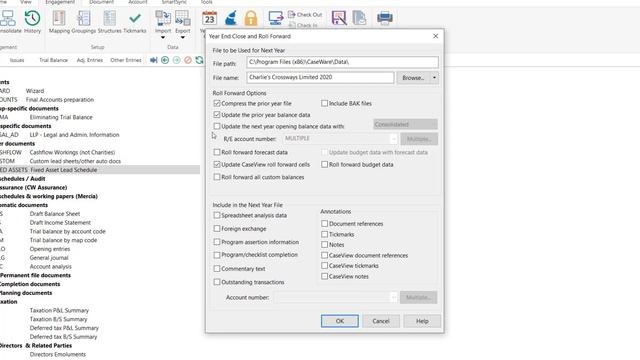Switch to the Engagement ribbon tab
Image resolution: width=640 pixels, height=360 pixels.
point(60,2)
